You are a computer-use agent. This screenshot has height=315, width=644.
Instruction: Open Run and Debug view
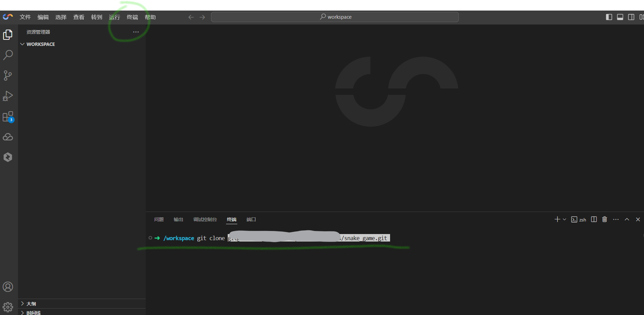coord(8,96)
